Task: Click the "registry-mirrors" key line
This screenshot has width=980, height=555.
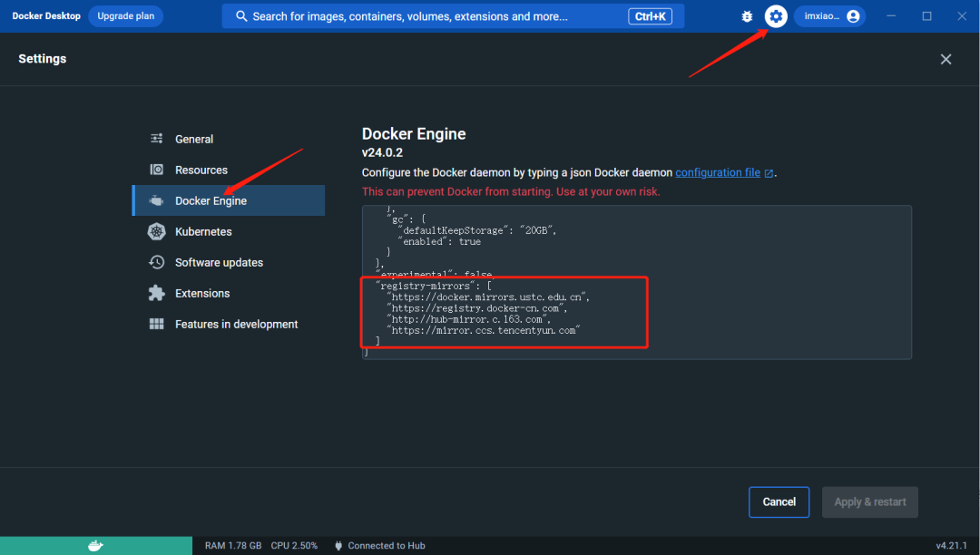Action: (434, 286)
